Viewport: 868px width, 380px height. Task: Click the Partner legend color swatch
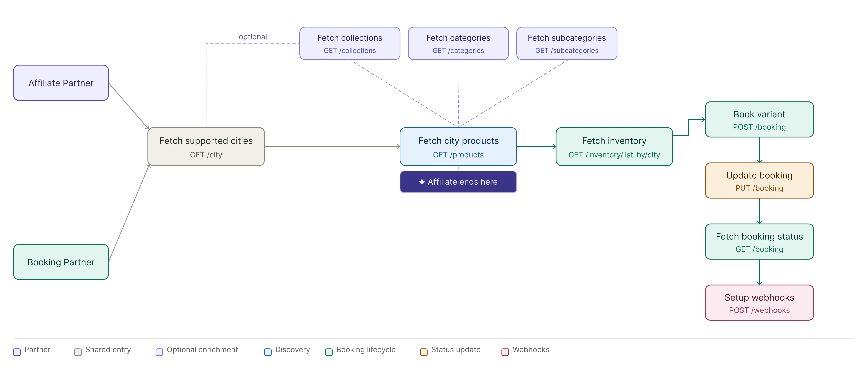pyautogui.click(x=17, y=352)
